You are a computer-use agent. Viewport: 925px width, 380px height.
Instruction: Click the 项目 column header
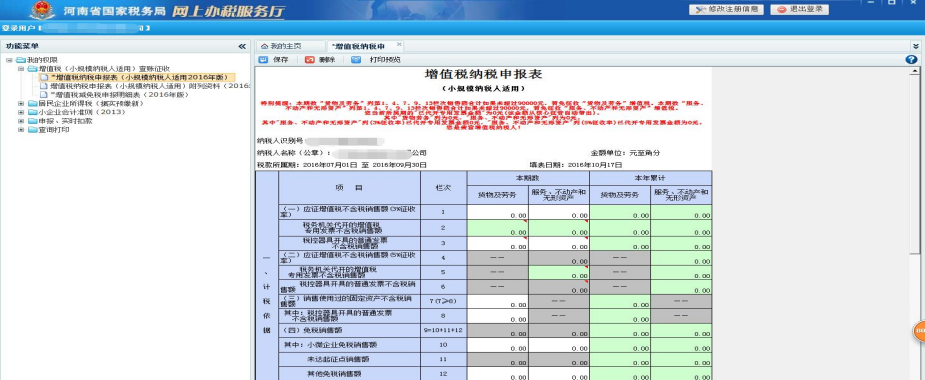[x=349, y=188]
